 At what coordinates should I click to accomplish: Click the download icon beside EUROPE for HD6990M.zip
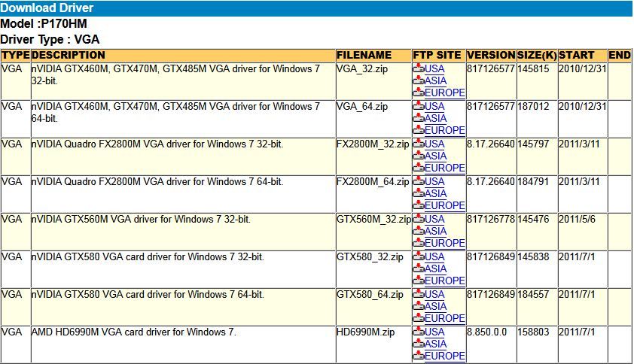click(x=418, y=356)
